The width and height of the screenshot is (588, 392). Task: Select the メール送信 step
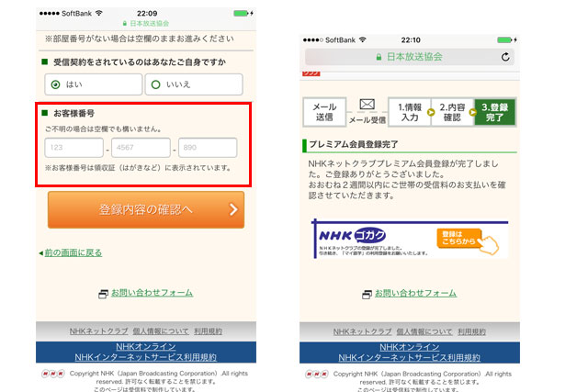324,112
